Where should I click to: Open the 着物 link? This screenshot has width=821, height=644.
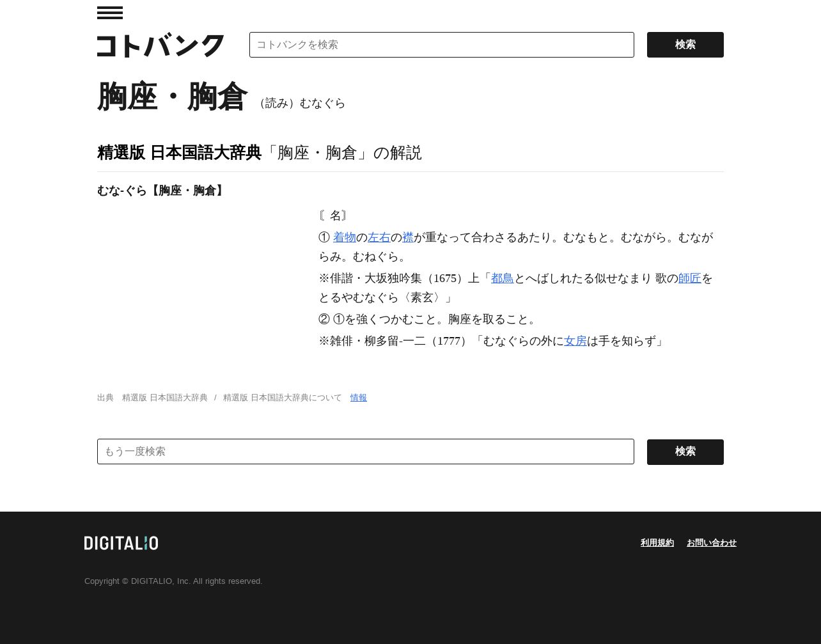(344, 237)
